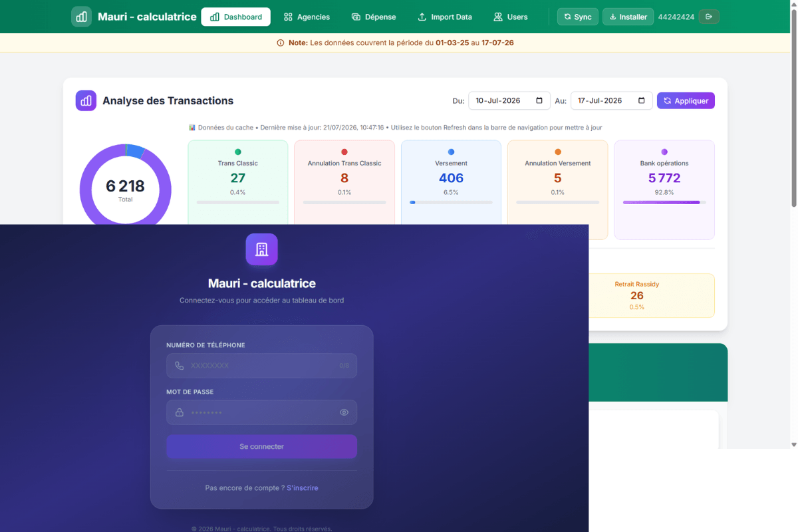Toggle password visibility with the eye icon

pyautogui.click(x=344, y=412)
